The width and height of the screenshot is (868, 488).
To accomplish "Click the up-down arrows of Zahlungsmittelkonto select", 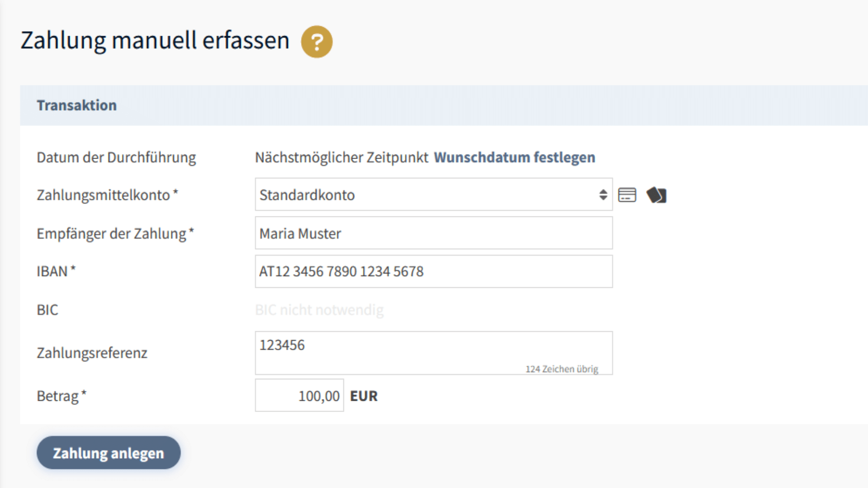I will tap(603, 195).
